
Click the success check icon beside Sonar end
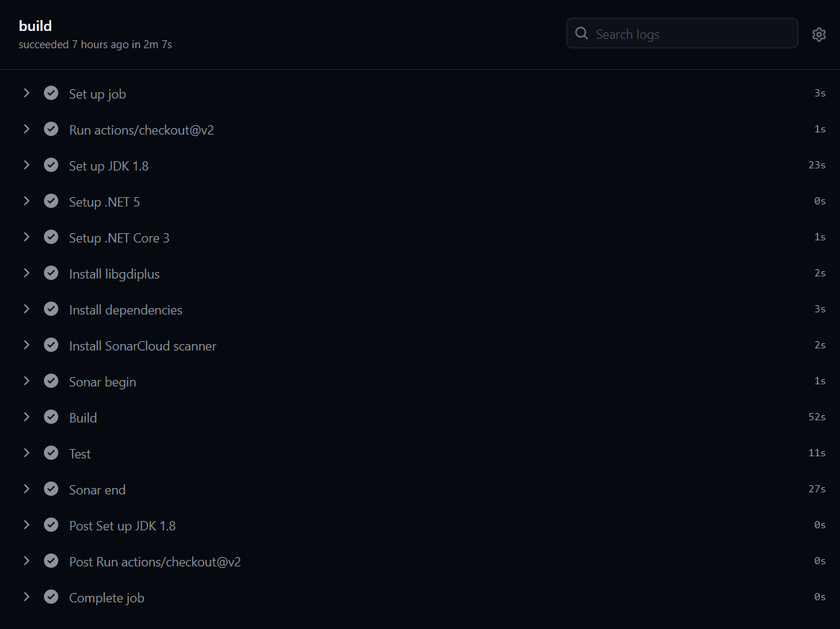pos(51,489)
